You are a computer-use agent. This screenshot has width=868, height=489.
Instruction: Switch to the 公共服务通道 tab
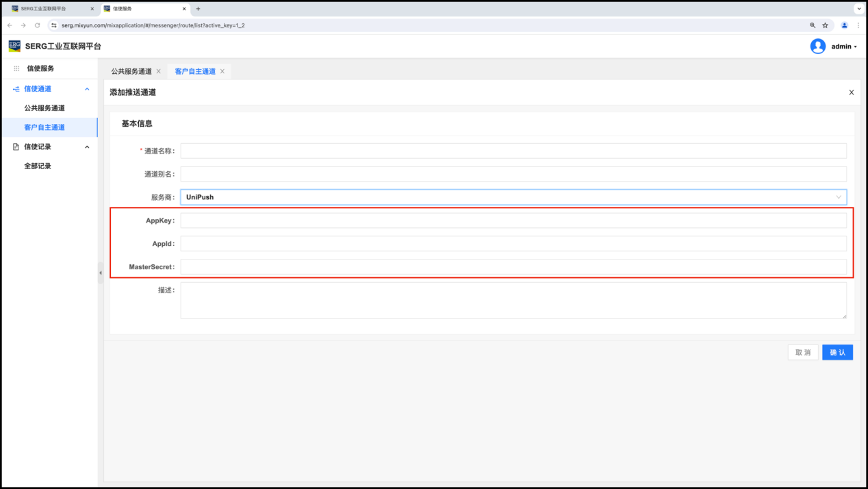(131, 71)
